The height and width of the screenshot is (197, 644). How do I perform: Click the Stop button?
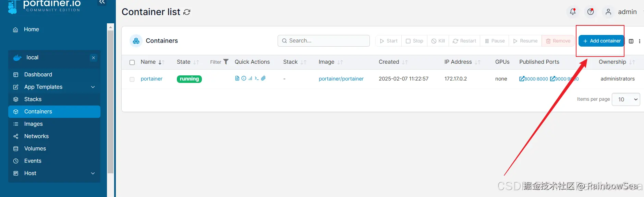coord(414,41)
